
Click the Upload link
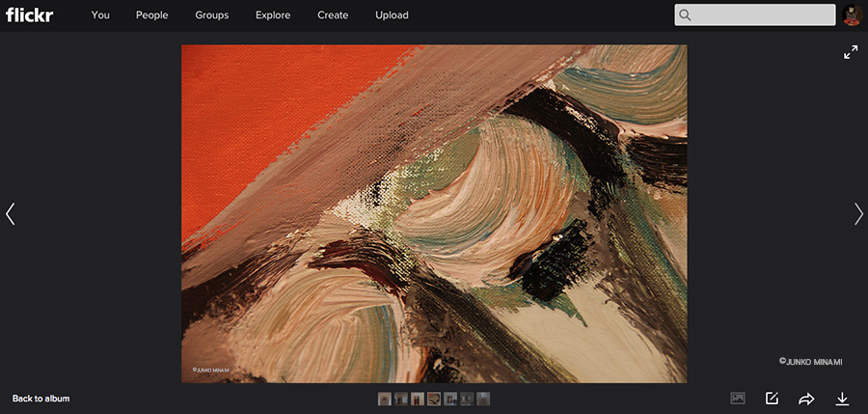pyautogui.click(x=392, y=15)
